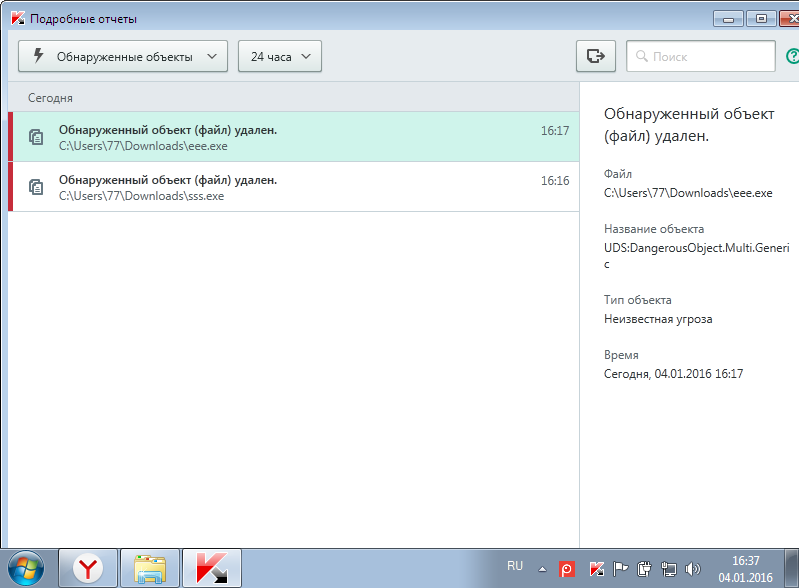Select the sss.exe deleted file row
This screenshot has width=799, height=588.
coord(294,186)
